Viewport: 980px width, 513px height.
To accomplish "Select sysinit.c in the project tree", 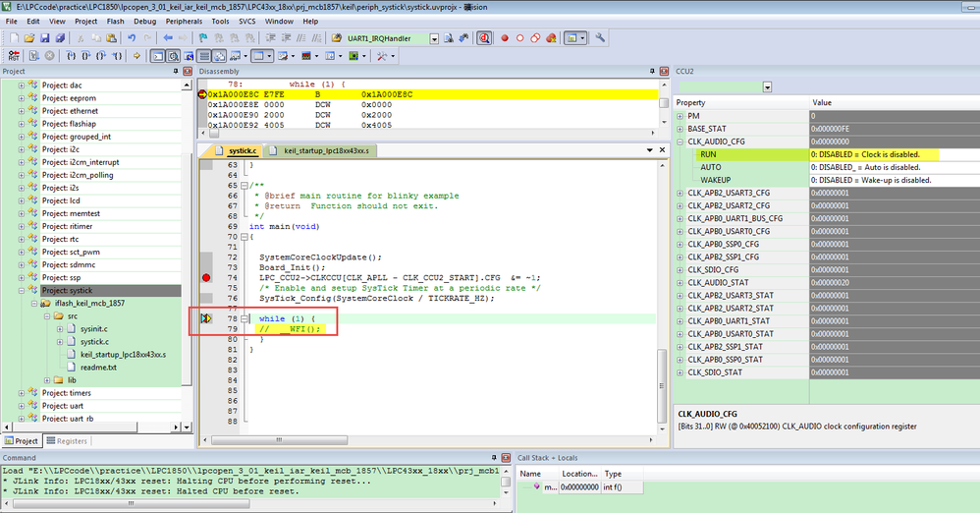I will (93, 328).
